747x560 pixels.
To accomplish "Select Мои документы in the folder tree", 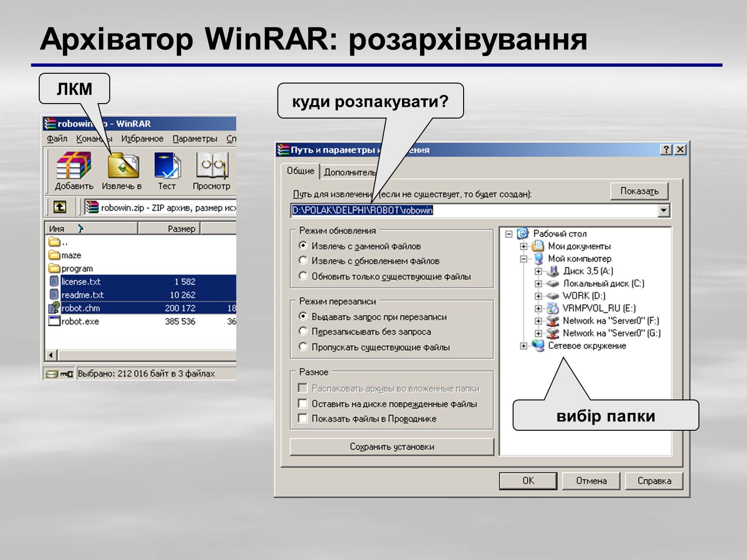I will pos(579,246).
